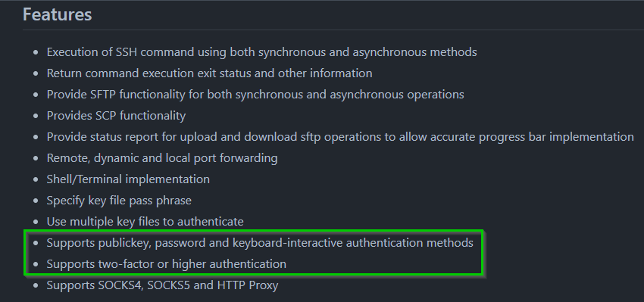Click the Provides SCP functionality text
The image size is (644, 302).
tap(116, 116)
